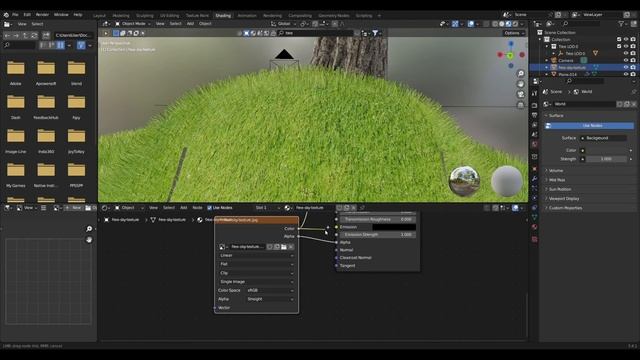The width and height of the screenshot is (640, 360).
Task: Expand the Sun Position panel
Action: (x=560, y=189)
